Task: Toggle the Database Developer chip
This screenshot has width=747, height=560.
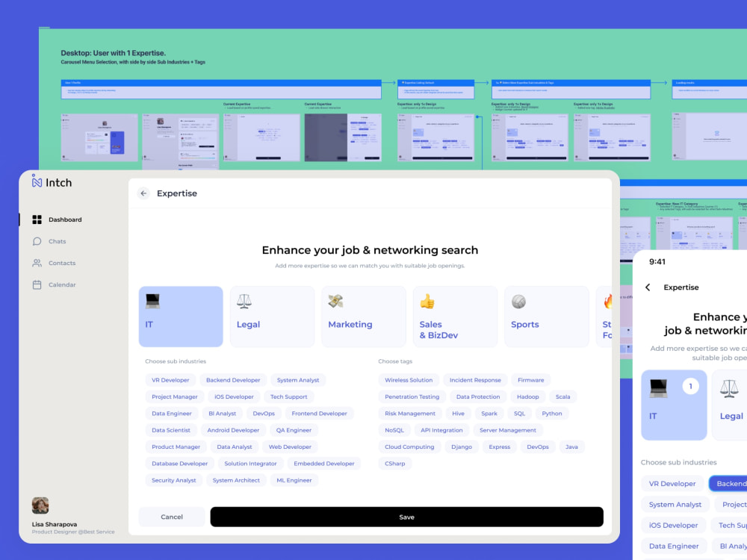Action: [x=179, y=464]
